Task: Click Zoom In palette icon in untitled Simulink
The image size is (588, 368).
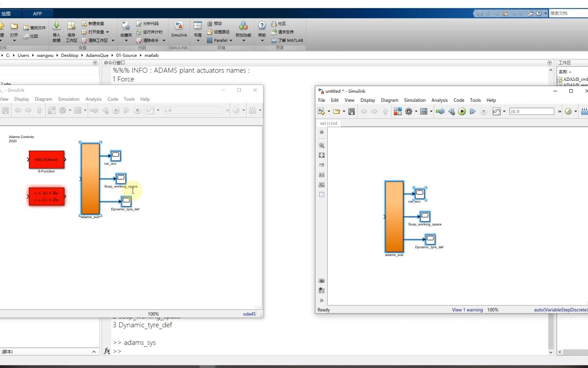Action: point(322,145)
